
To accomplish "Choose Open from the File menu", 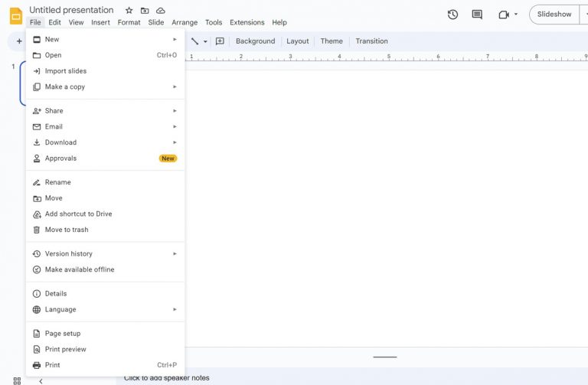I will [x=106, y=55].
